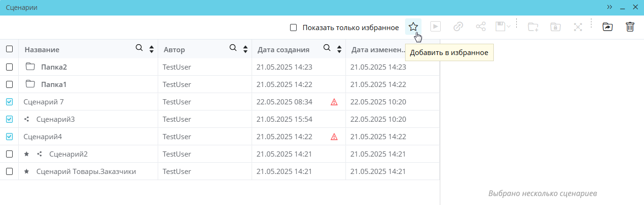Open the save dropdown arrow in toolbar
The image size is (644, 205).
pos(509,27)
